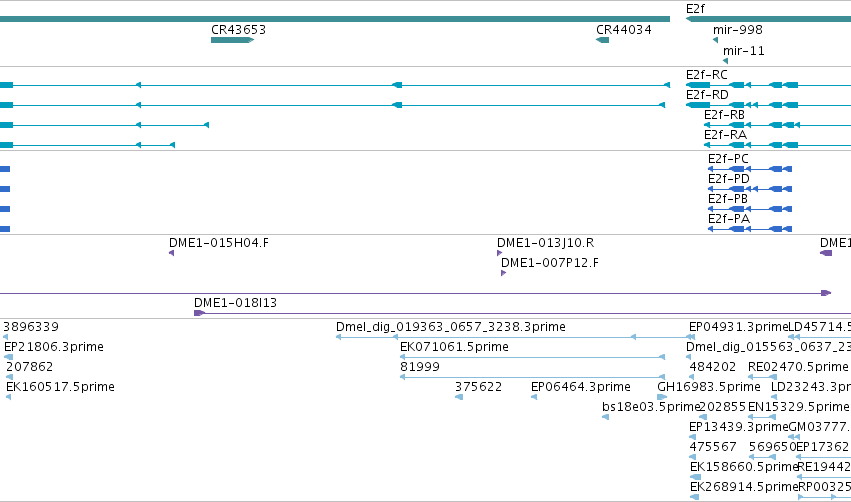Click the 475567 feature label

coord(713,447)
